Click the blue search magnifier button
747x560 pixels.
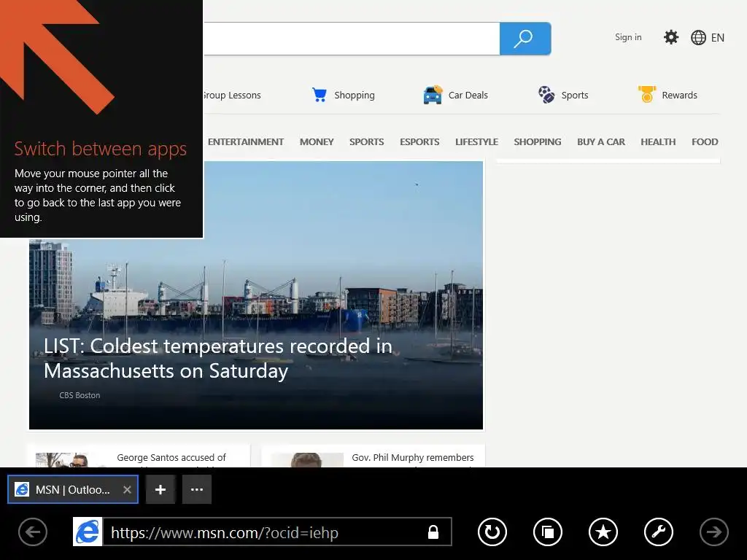(525, 39)
